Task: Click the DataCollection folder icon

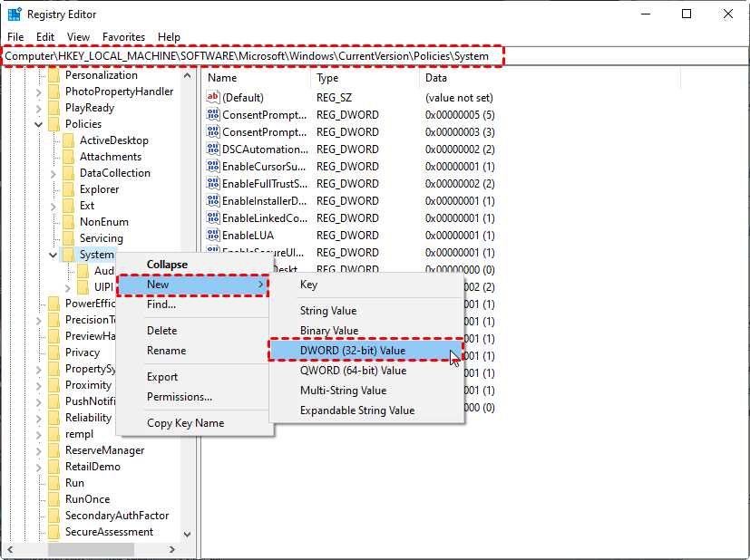Action: pyautogui.click(x=68, y=172)
